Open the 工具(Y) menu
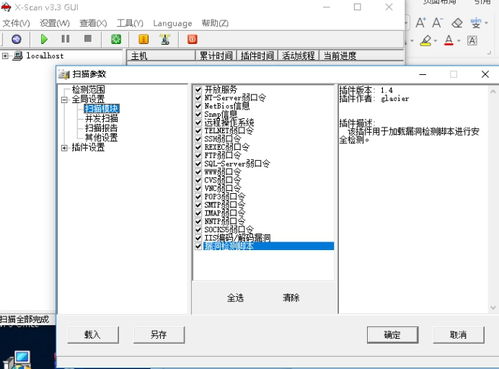Screen dimensions: 499x369 point(130,23)
